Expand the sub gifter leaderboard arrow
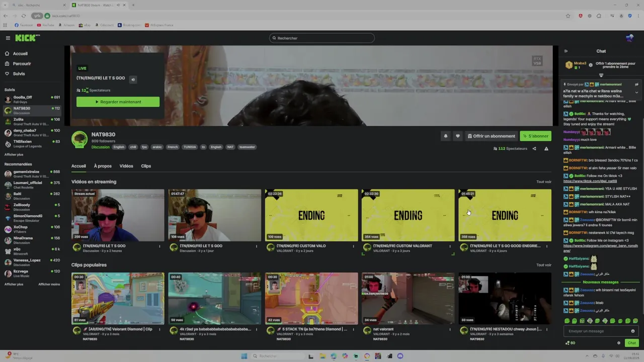The width and height of the screenshot is (644, 362). tap(601, 75)
